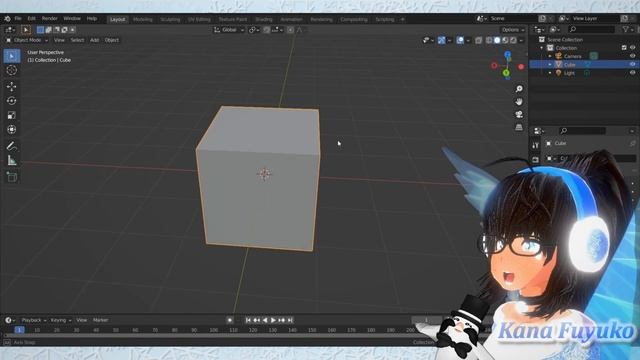Activate the Transform tool
The height and width of the screenshot is (360, 640).
(x=12, y=130)
